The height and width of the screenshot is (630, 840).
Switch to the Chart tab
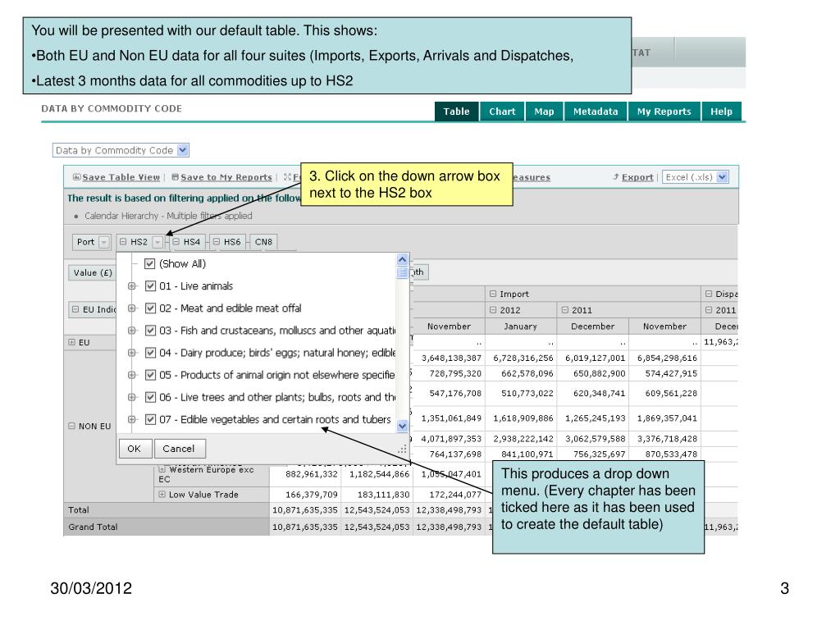click(502, 112)
